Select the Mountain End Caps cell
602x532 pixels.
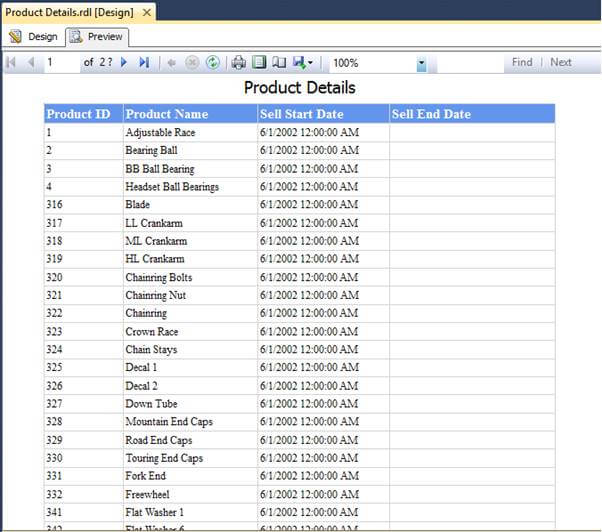(x=190, y=421)
